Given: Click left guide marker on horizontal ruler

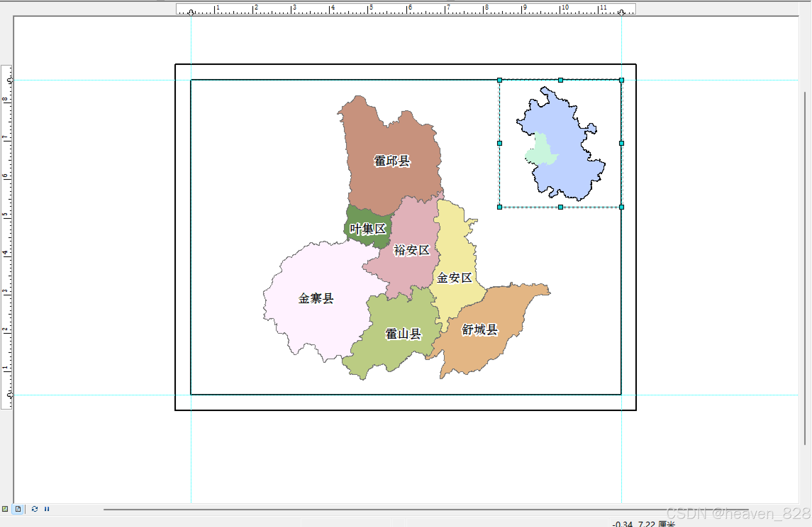Looking at the screenshot, I should [191, 12].
